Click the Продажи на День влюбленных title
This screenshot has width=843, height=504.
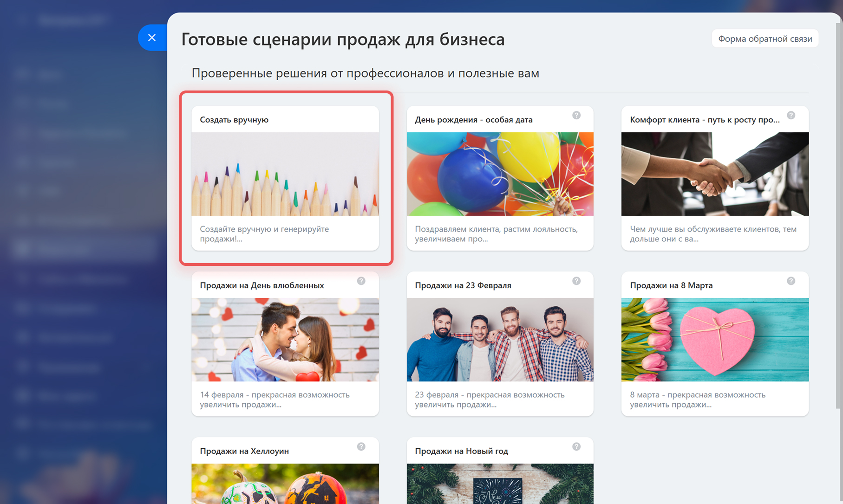(262, 285)
